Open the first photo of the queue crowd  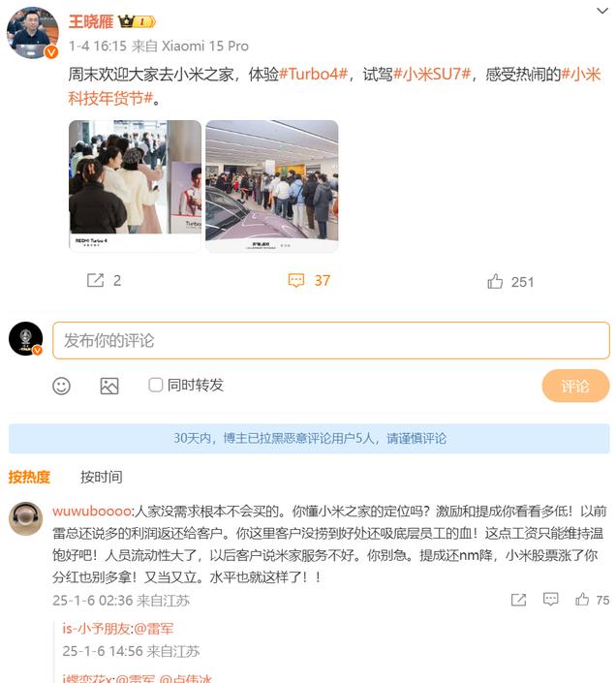135,186
